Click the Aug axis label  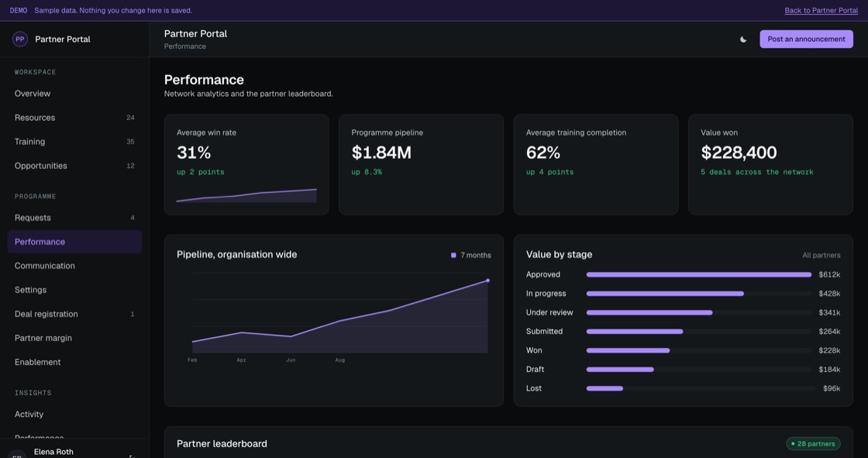(340, 360)
